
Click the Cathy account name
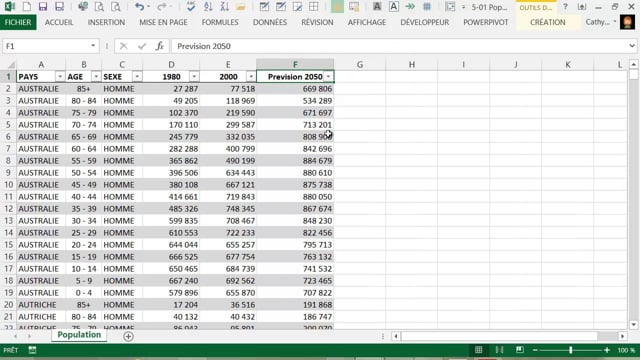pyautogui.click(x=598, y=22)
